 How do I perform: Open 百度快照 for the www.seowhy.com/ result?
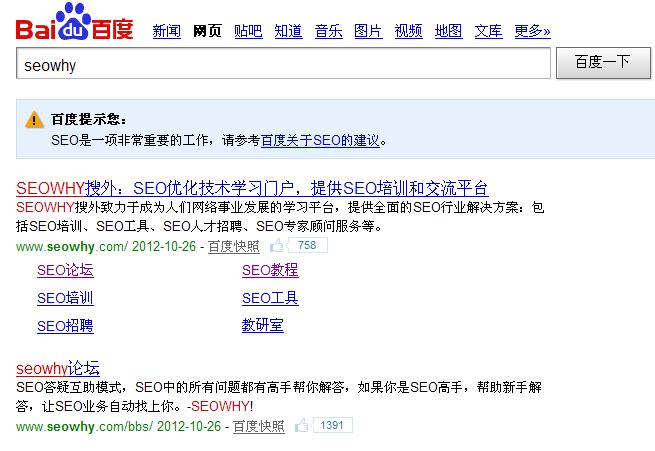234,246
